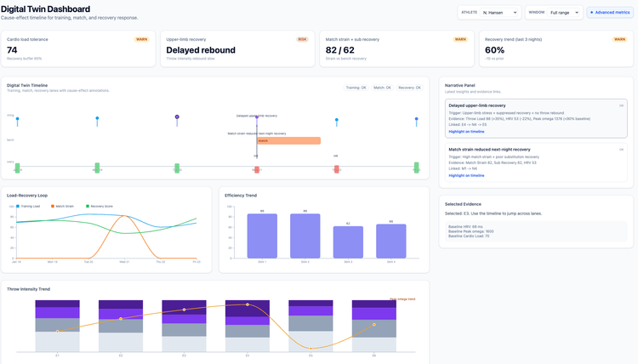Click the first red recovery marker on timeline

click(x=256, y=168)
